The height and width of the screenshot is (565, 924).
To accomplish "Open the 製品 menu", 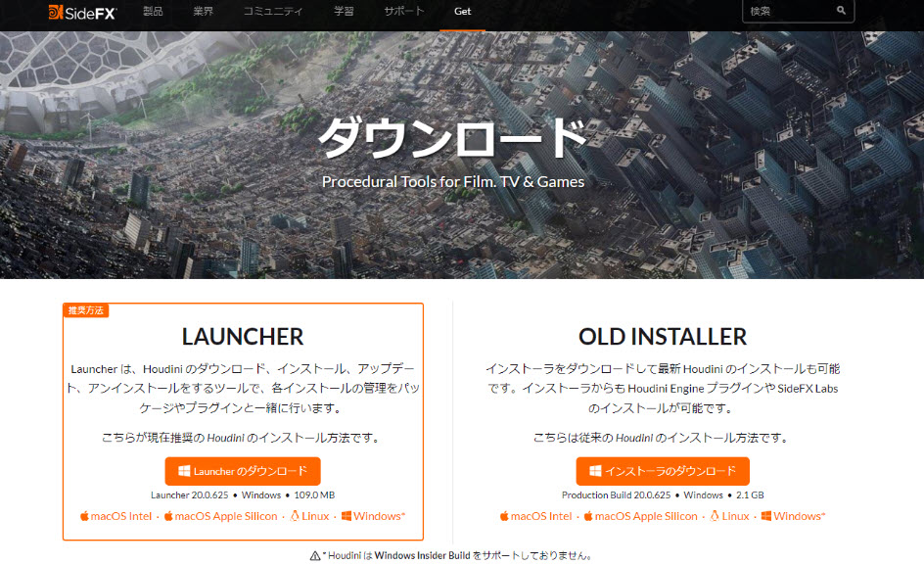I will tap(153, 11).
